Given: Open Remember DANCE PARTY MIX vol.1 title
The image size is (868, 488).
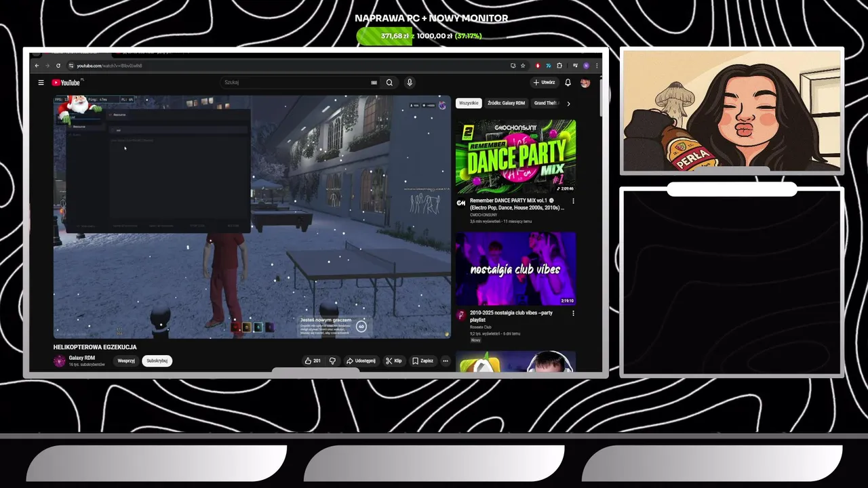Looking at the screenshot, I should tap(517, 204).
